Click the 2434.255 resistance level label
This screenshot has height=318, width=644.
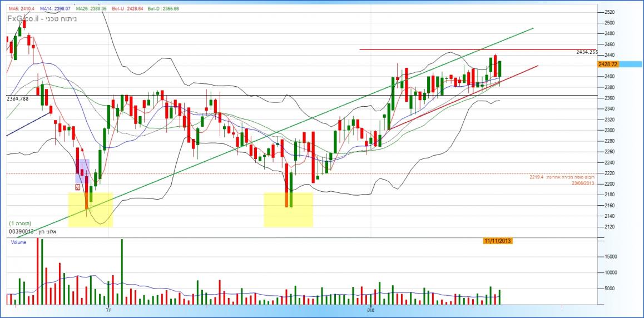[x=586, y=52]
